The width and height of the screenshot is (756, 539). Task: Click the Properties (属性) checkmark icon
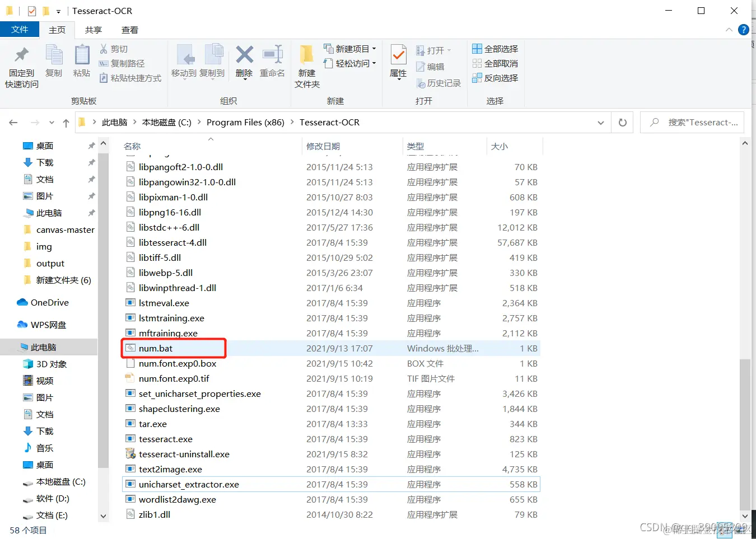click(x=398, y=55)
